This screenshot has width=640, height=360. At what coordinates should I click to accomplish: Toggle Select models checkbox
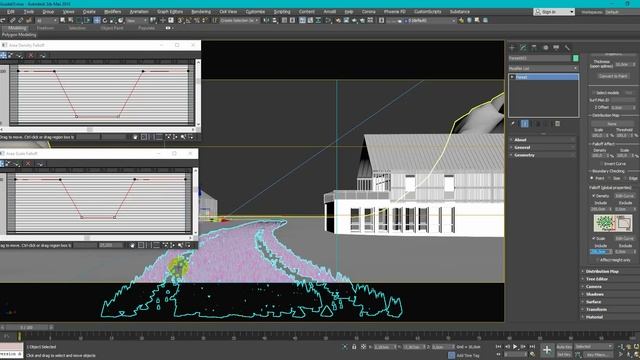point(593,93)
